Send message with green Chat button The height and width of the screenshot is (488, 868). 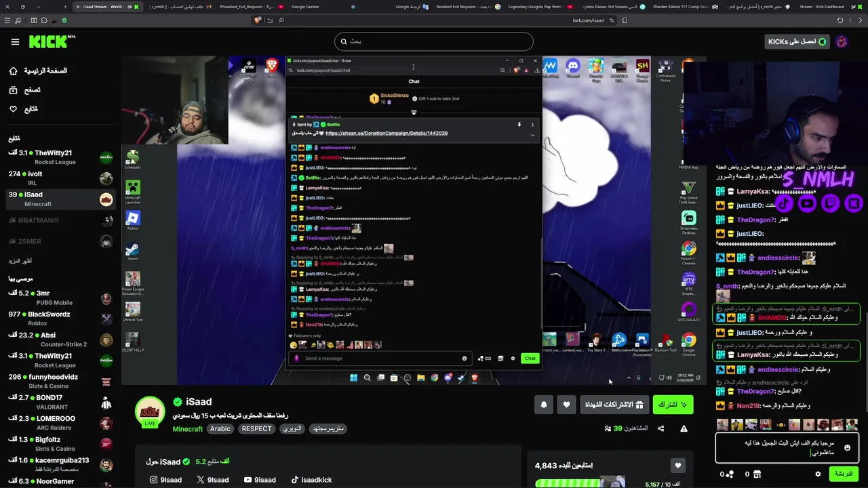844,474
